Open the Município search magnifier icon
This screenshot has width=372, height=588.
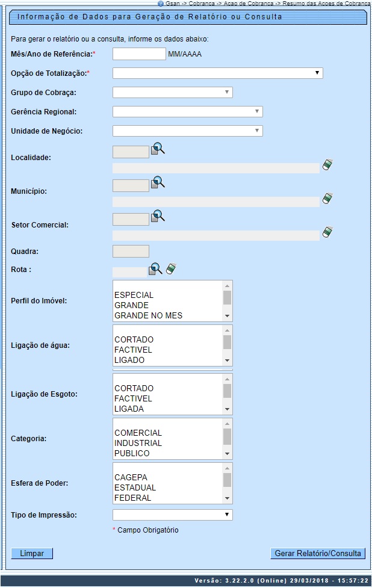point(157,183)
